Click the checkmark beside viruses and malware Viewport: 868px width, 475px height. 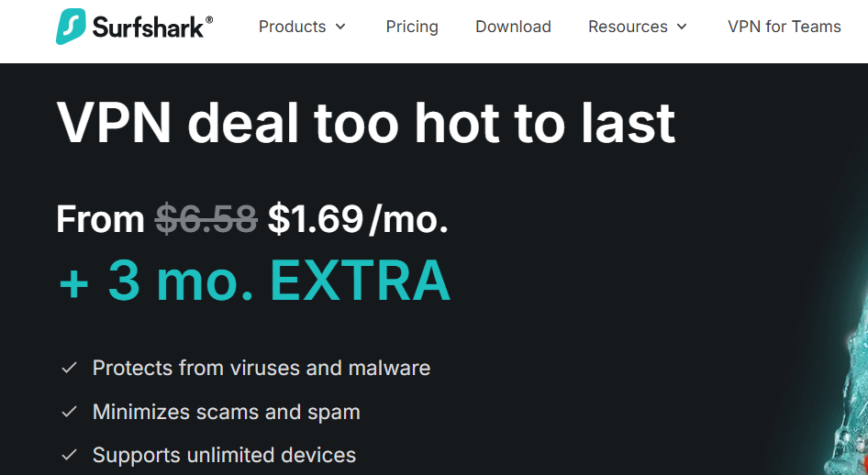click(x=69, y=369)
